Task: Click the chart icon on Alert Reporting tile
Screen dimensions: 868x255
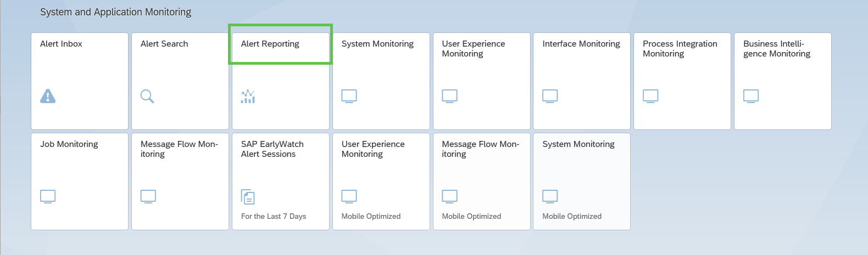Action: click(248, 96)
